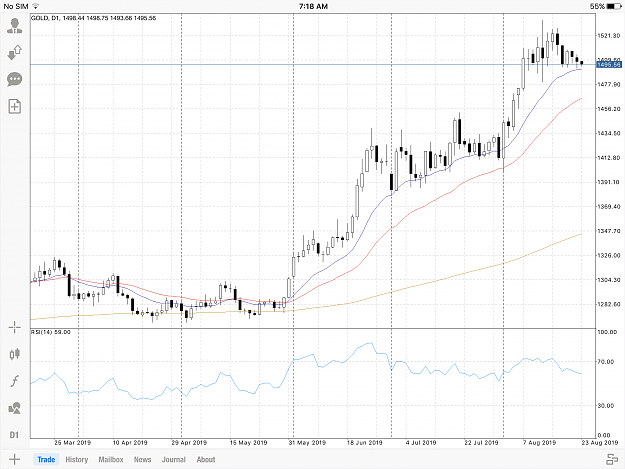
Task: Tap the new order document icon
Action: pyautogui.click(x=15, y=106)
